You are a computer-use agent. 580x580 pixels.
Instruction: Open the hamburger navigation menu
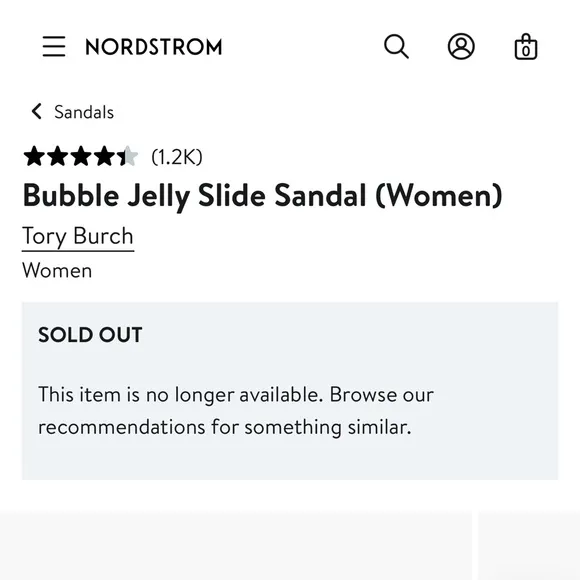coord(54,47)
